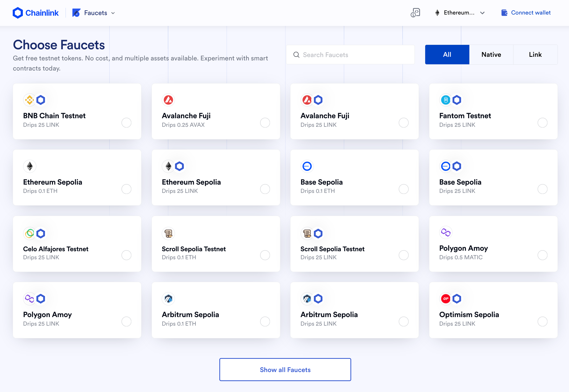
Task: Switch to the Link filter tab
Action: coord(535,54)
